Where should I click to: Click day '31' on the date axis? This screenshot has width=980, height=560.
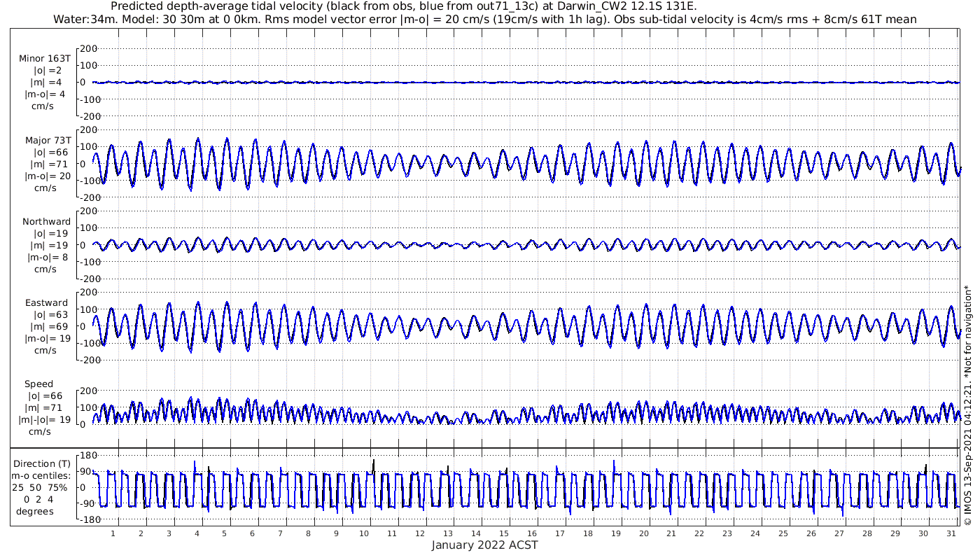point(951,533)
